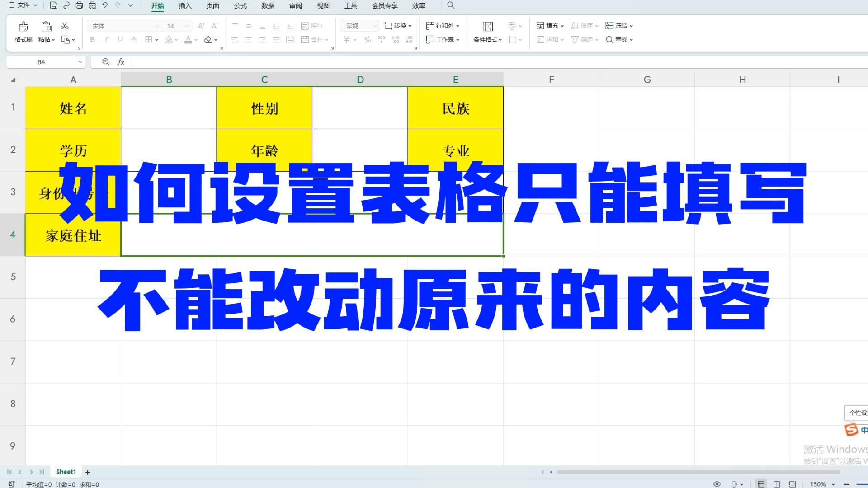Screen dimensions: 868x488
Task: Click the 填充 (Fill) button
Action: pyautogui.click(x=550, y=26)
